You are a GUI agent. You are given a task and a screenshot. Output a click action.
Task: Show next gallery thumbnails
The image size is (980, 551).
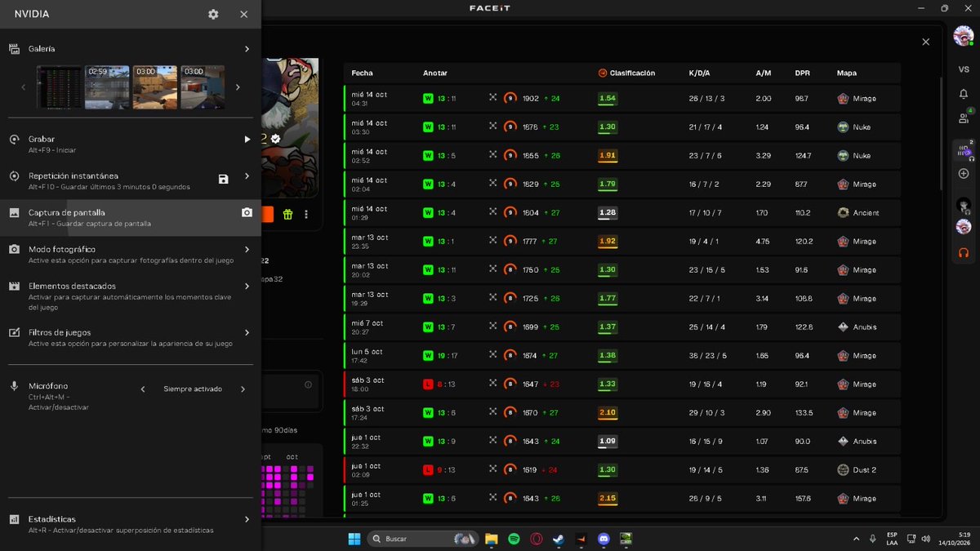[238, 87]
